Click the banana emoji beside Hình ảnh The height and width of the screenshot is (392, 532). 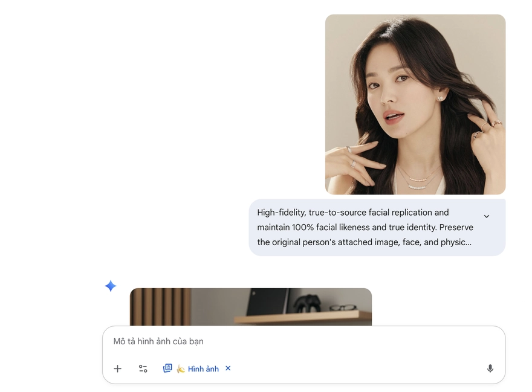[181, 369]
